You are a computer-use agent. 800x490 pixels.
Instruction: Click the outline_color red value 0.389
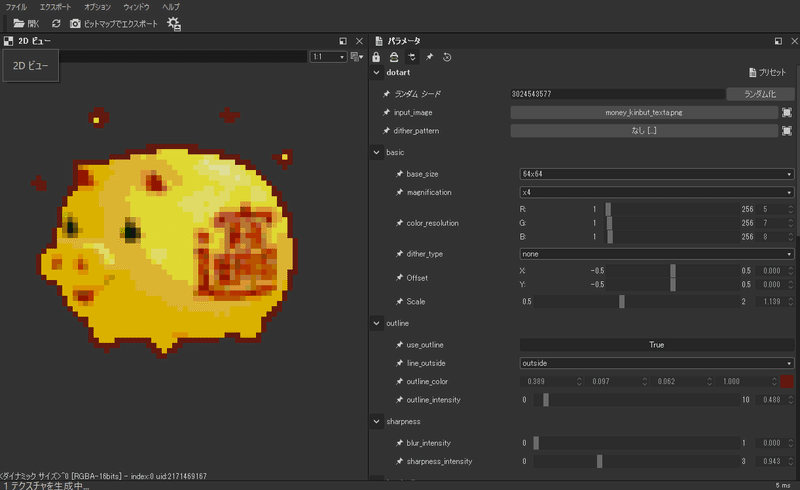pos(548,382)
